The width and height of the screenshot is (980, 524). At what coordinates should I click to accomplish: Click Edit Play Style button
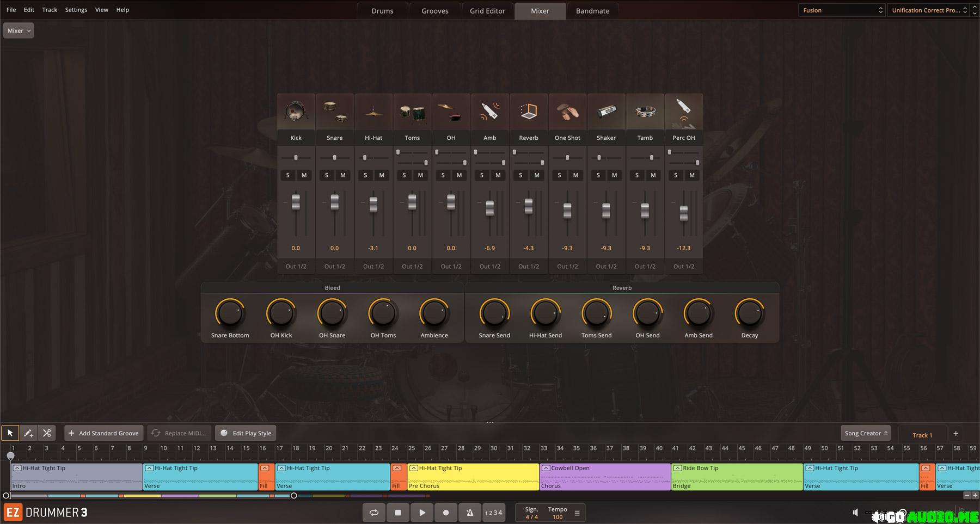point(246,433)
